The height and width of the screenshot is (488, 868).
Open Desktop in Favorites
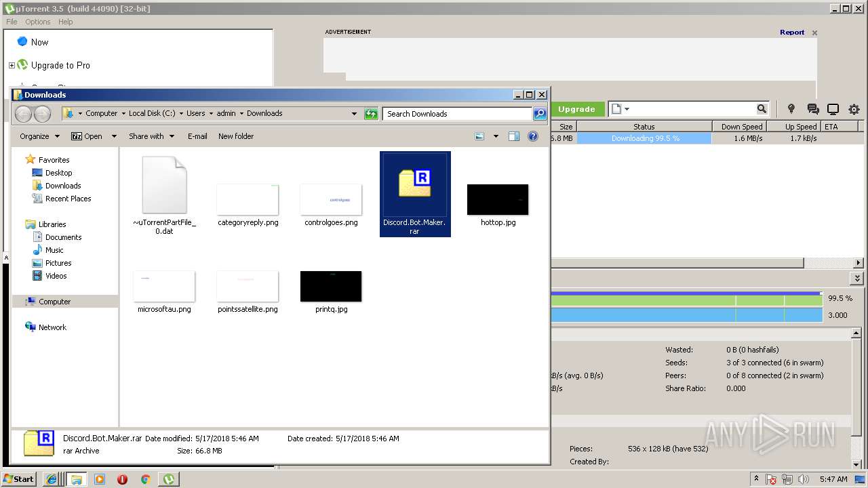point(52,173)
